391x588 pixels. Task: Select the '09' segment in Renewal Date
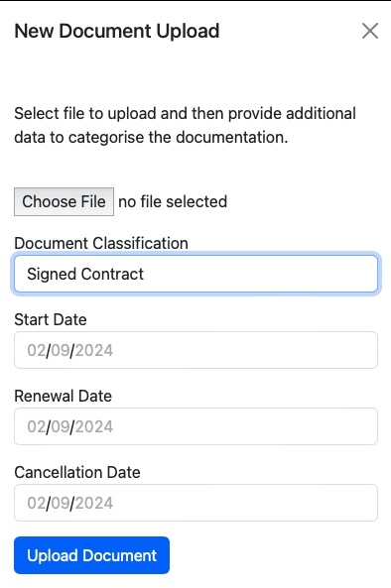[60, 426]
